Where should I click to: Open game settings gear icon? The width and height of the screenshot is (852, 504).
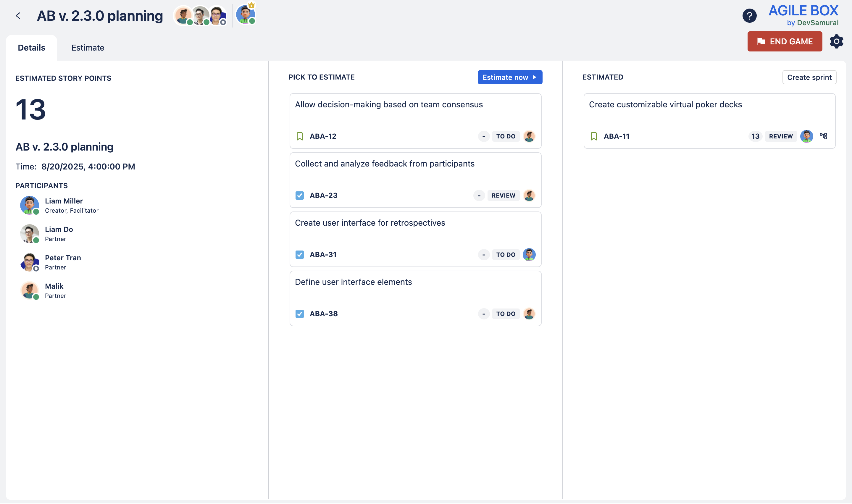[x=836, y=41]
